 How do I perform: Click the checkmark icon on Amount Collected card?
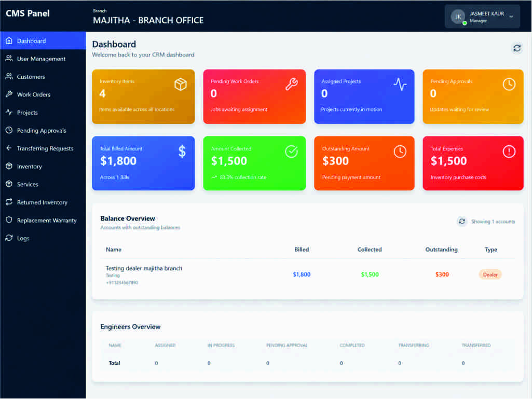coord(292,152)
